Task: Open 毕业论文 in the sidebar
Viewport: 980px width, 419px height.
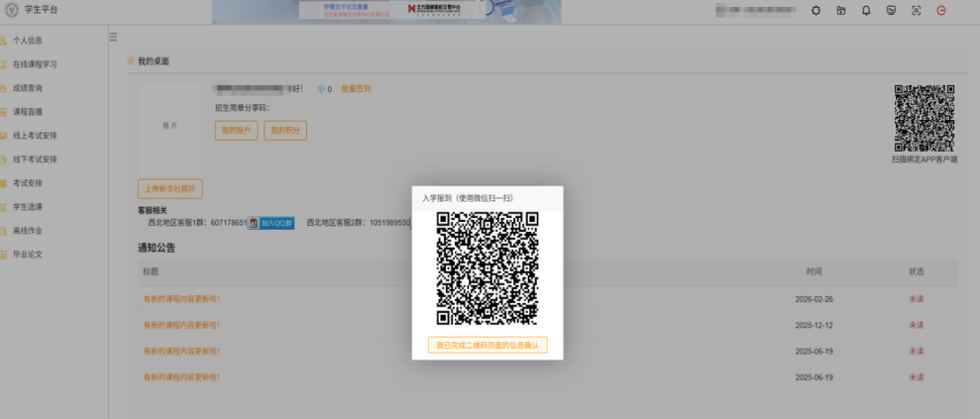Action: point(28,255)
